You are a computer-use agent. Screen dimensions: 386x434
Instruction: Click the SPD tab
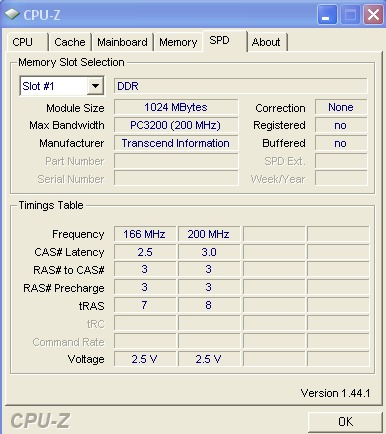(224, 41)
